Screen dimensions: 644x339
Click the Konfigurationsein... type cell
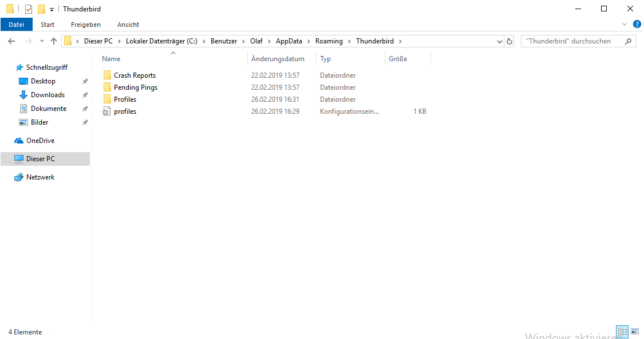click(x=350, y=111)
